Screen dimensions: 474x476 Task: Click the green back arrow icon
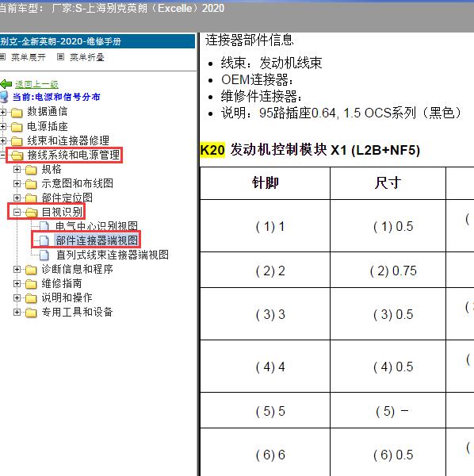click(x=6, y=84)
